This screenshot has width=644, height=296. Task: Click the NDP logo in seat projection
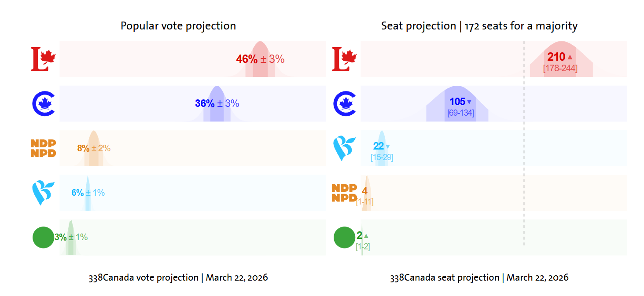[x=344, y=193]
